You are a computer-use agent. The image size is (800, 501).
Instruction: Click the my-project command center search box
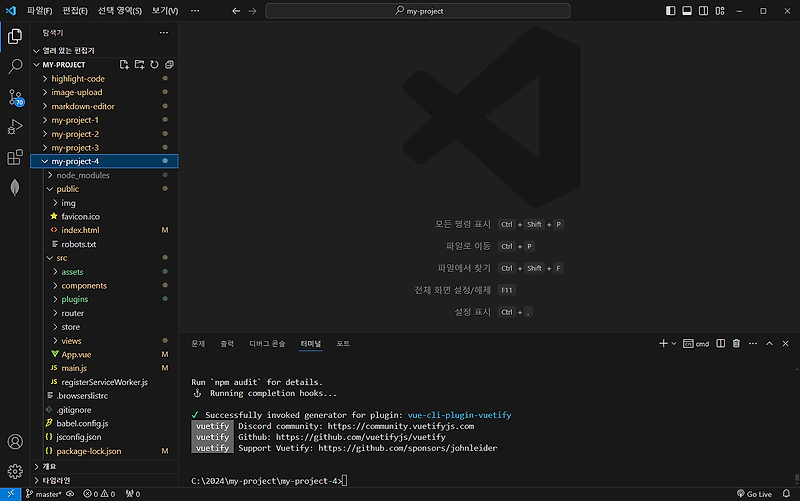tap(418, 11)
